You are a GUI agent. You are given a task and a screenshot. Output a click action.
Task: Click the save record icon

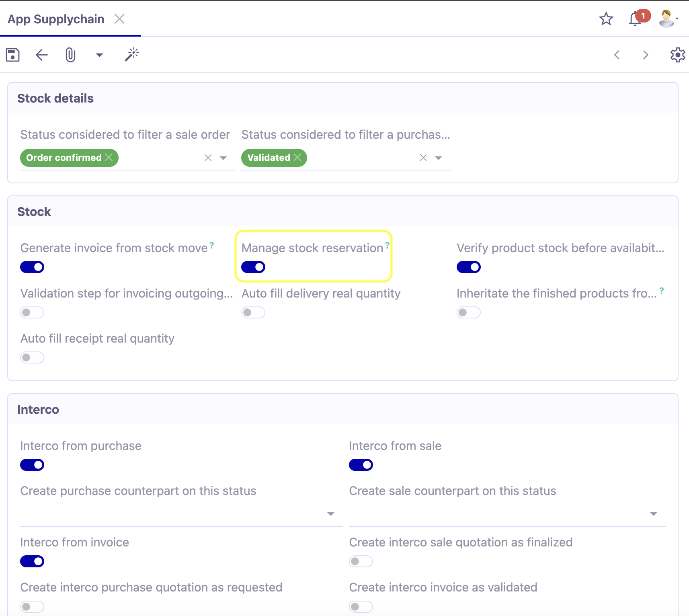coord(12,55)
